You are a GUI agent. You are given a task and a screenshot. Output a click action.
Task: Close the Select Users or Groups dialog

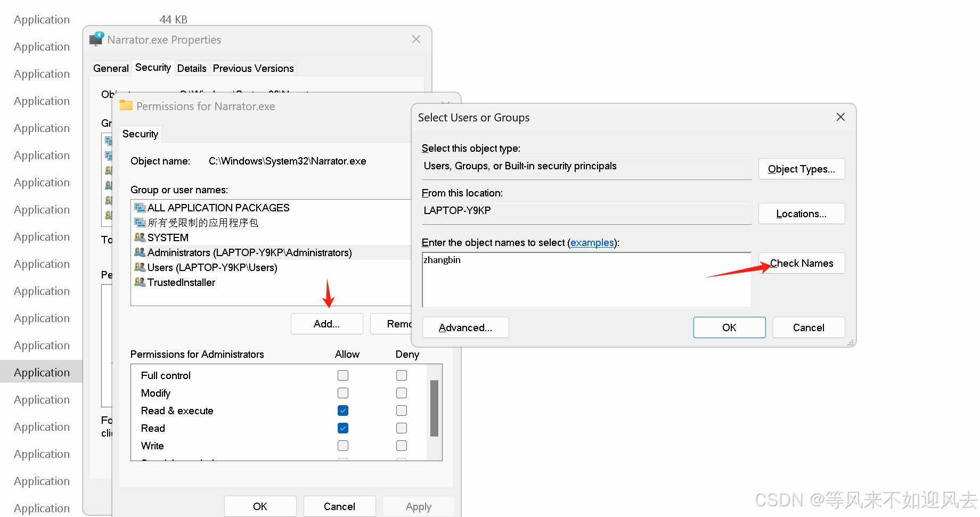click(x=840, y=117)
